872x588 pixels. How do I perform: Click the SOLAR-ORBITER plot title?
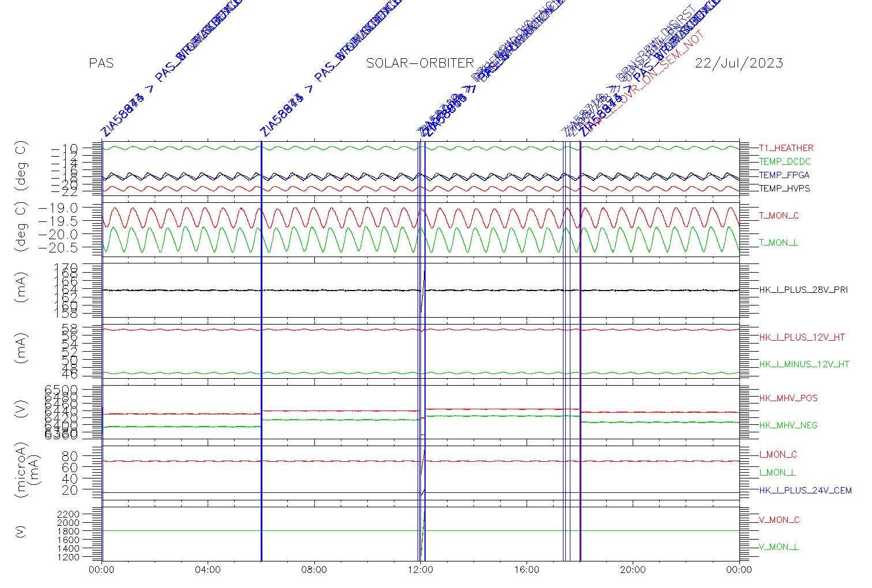[x=420, y=63]
